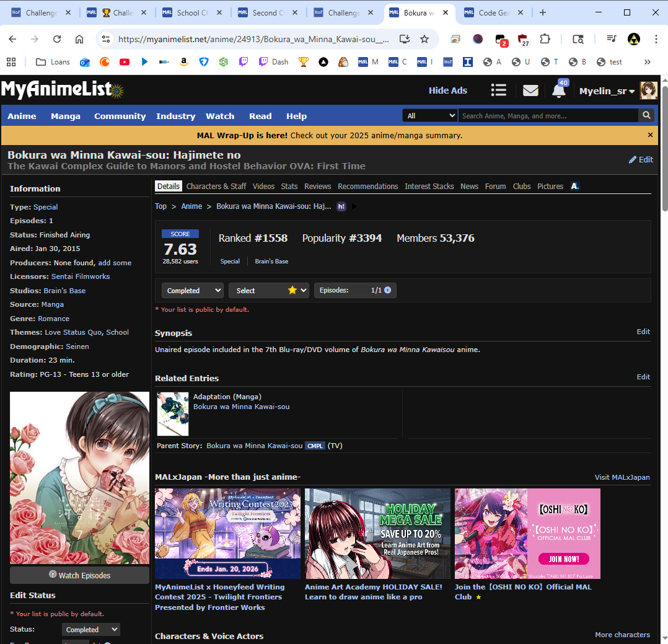Open the Loans bookmark folder
This screenshot has width=668, height=644.
tap(53, 62)
